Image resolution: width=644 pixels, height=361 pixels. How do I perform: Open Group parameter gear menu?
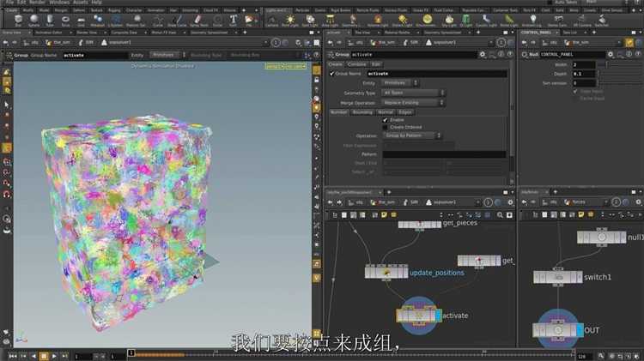pos(483,54)
